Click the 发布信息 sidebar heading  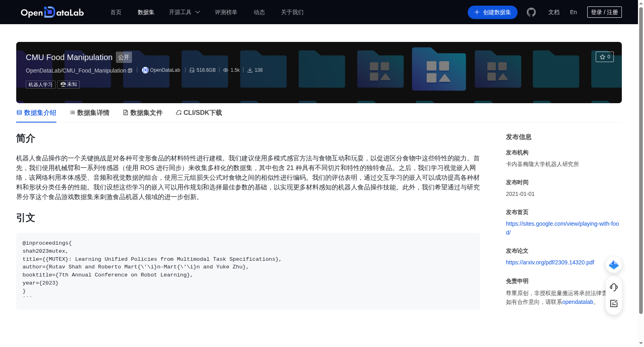point(519,137)
